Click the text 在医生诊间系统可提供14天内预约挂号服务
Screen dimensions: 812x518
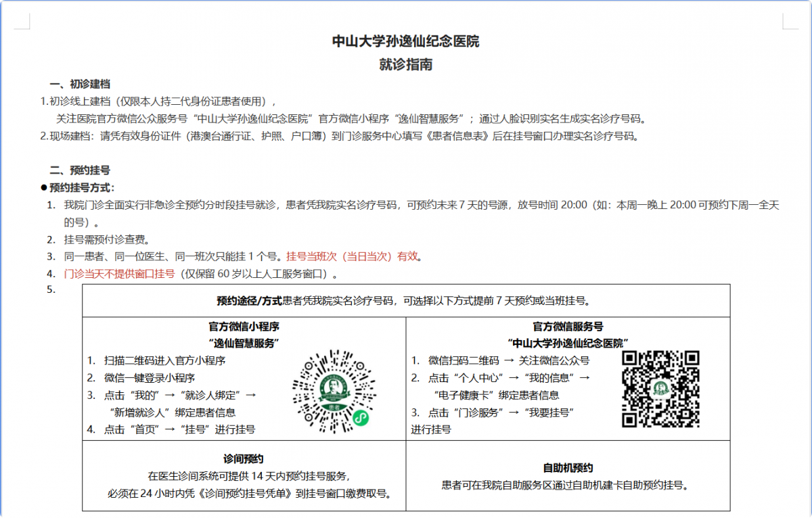tap(249, 476)
